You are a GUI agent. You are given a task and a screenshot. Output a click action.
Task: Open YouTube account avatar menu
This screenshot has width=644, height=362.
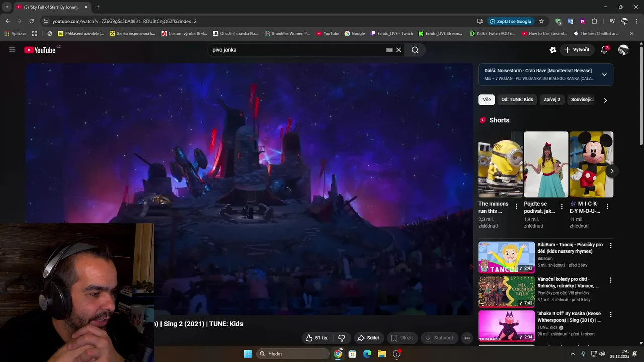[x=623, y=50]
